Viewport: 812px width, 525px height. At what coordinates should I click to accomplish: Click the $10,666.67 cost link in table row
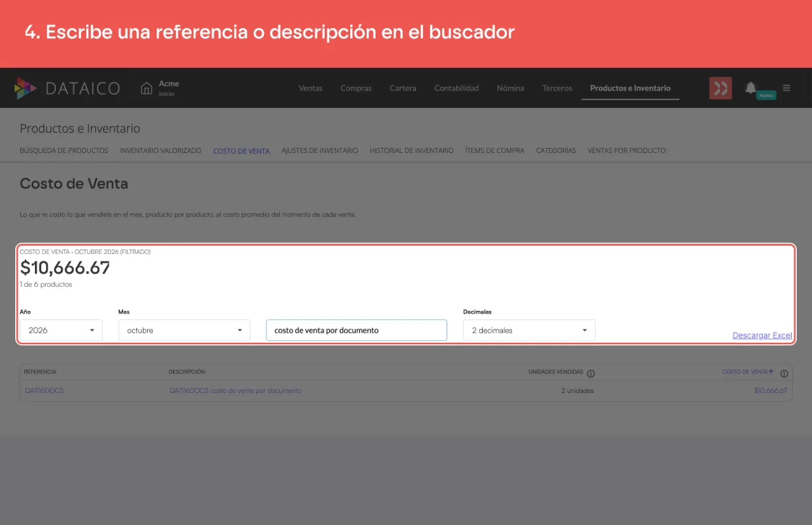770,390
